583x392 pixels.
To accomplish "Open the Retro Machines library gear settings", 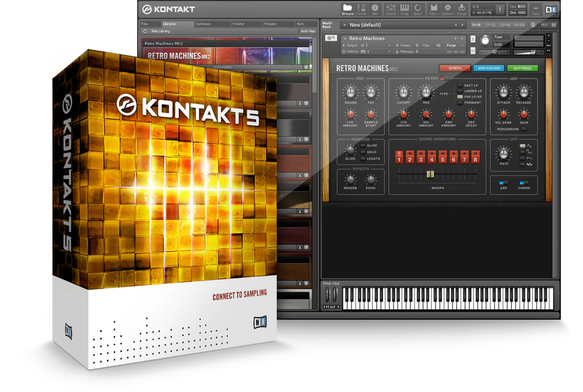I will tap(306, 67).
